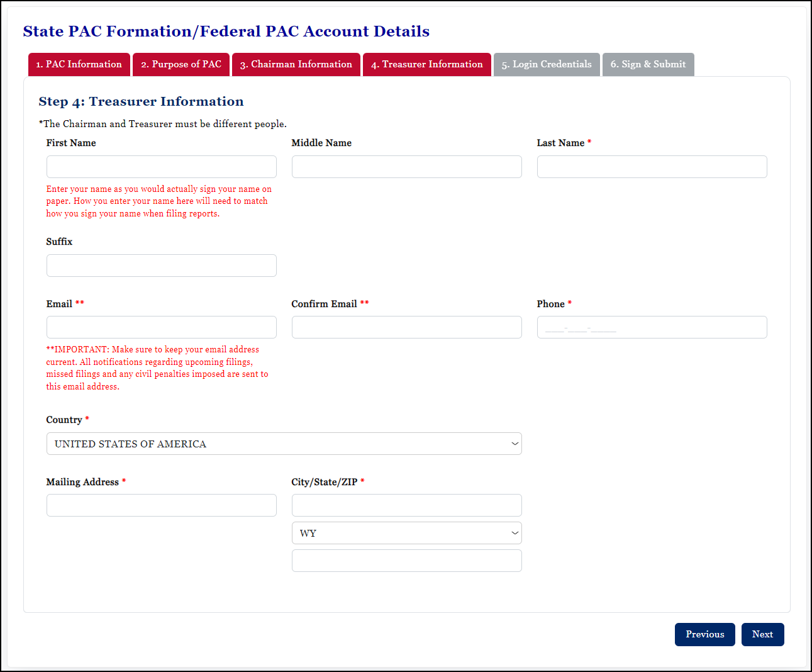Click the Last Name input box

(x=652, y=166)
